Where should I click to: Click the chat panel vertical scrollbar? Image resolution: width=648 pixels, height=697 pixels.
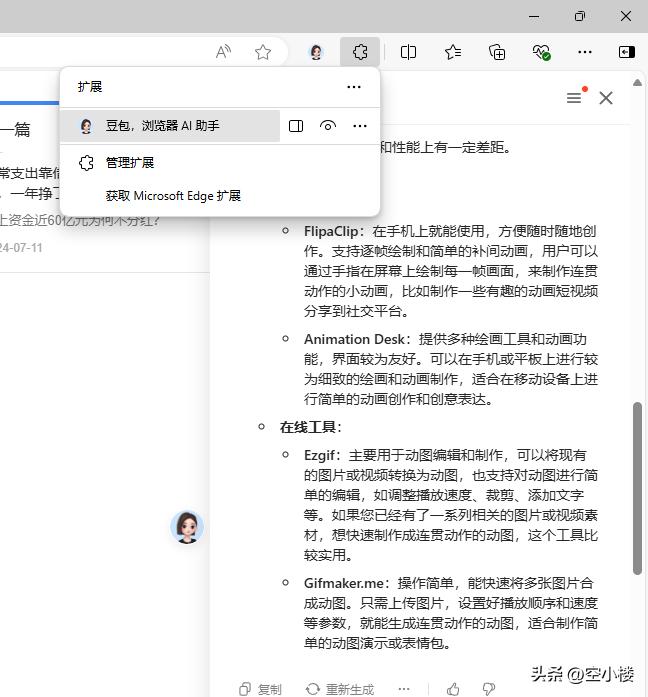(x=637, y=488)
